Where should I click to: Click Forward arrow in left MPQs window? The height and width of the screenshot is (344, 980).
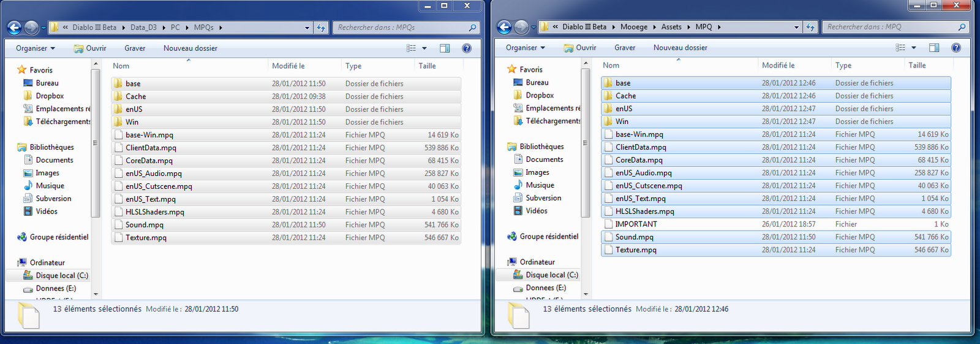pos(31,28)
